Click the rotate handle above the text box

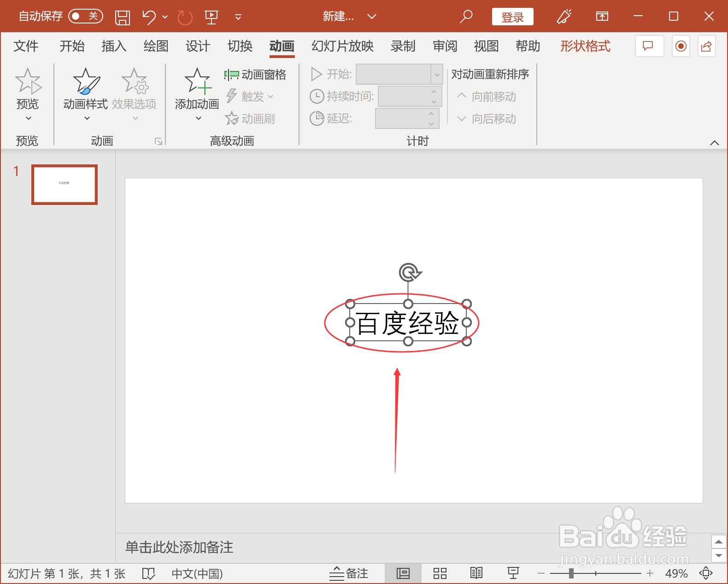[409, 272]
